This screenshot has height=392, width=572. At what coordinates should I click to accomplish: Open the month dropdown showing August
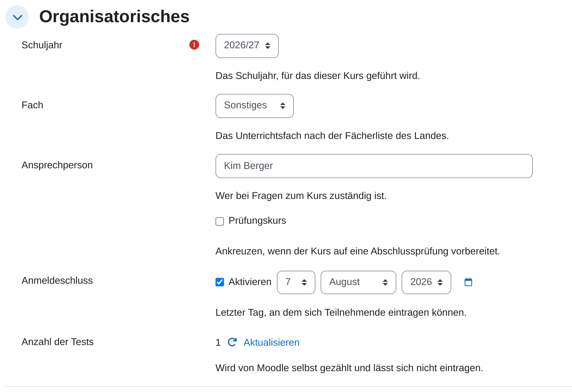[x=358, y=282]
